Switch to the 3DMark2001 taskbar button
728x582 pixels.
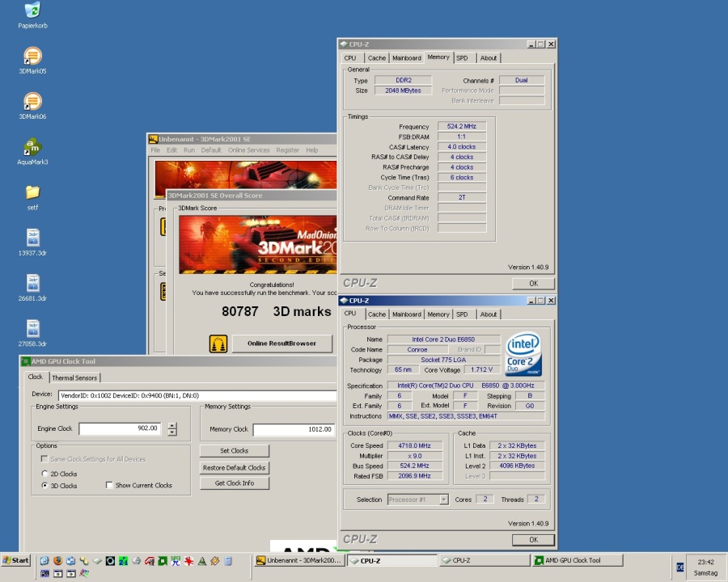point(299,560)
